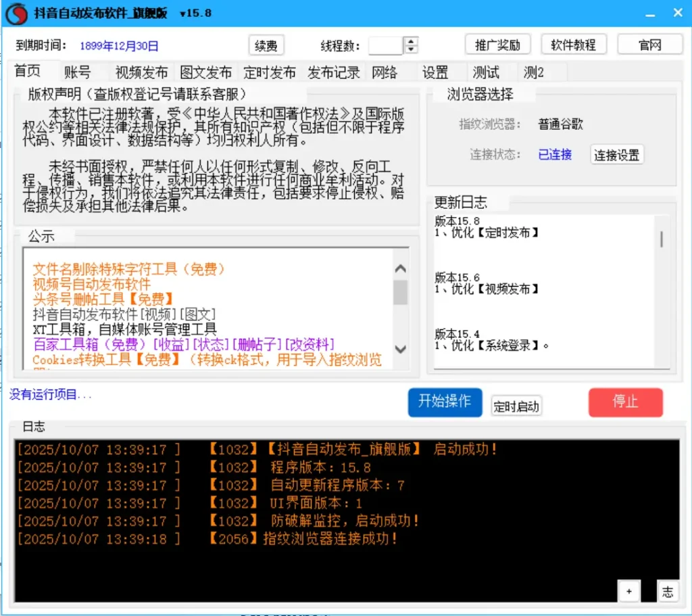692x616 pixels.
Task: Increase thread count with up arrow
Action: coord(411,41)
